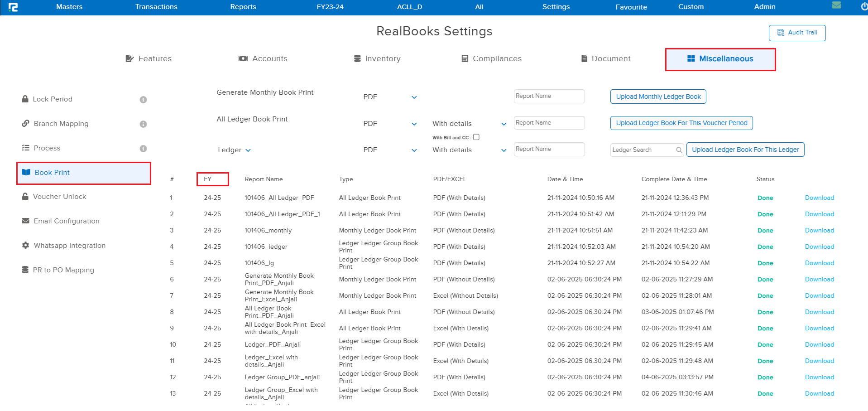The width and height of the screenshot is (868, 411).
Task: Open the Ledger row PDF format dropdown
Action: pyautogui.click(x=390, y=150)
